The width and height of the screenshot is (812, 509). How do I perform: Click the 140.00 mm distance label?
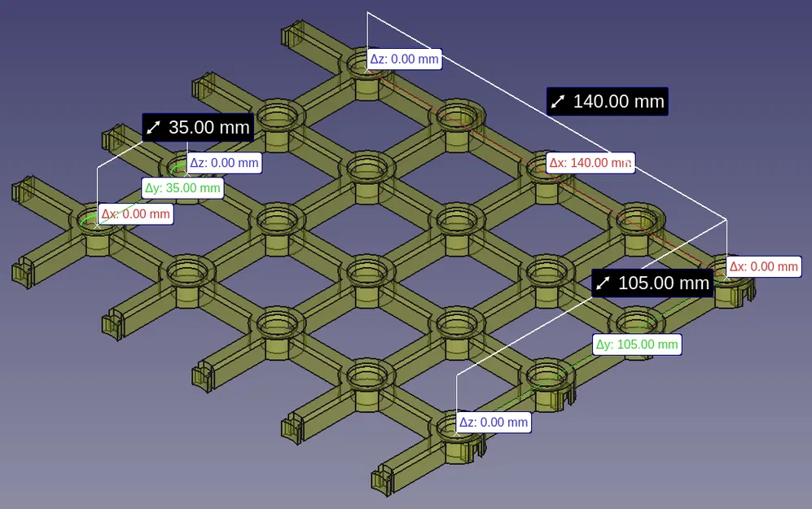coord(608,102)
